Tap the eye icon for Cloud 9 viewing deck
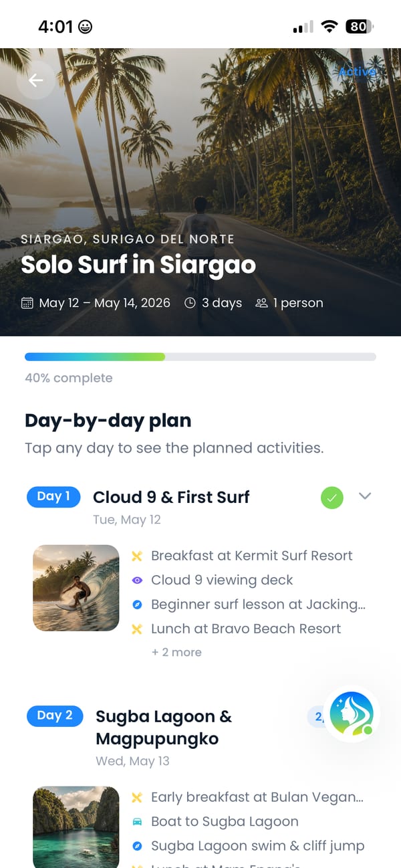 pyautogui.click(x=137, y=580)
